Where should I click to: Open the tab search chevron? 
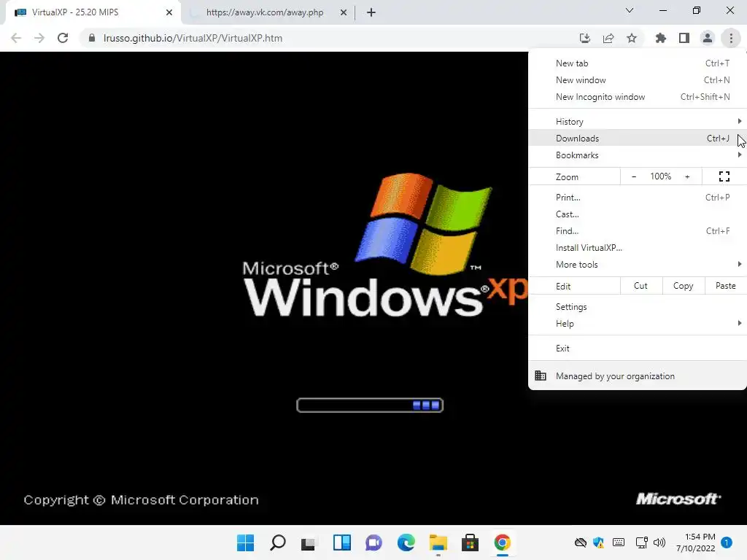tap(630, 10)
